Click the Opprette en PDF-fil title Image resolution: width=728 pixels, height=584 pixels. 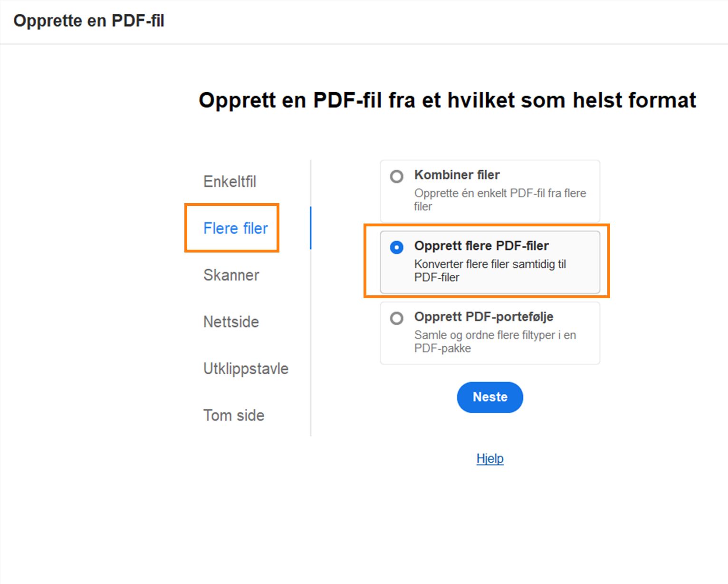tap(89, 20)
